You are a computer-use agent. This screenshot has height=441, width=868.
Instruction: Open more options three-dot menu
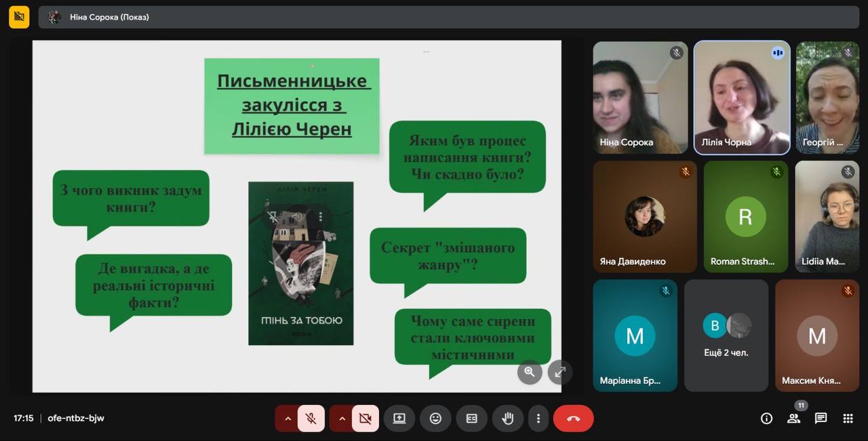[538, 419]
